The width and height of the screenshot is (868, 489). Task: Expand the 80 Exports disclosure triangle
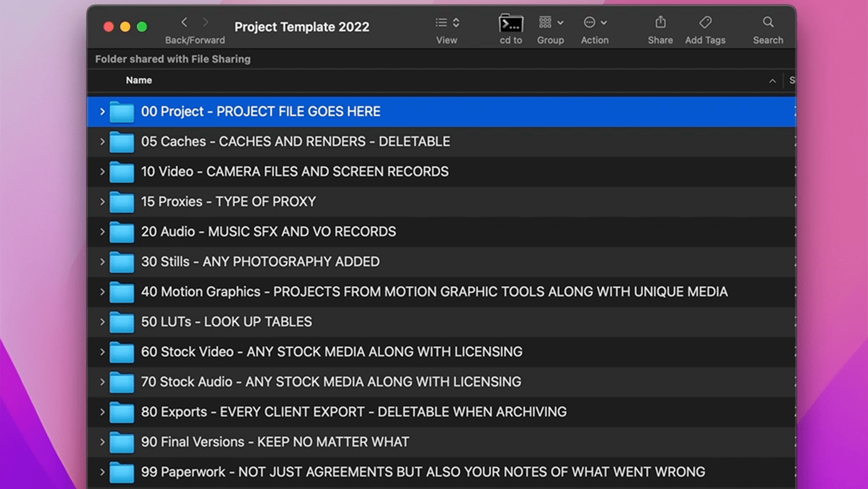pos(102,412)
